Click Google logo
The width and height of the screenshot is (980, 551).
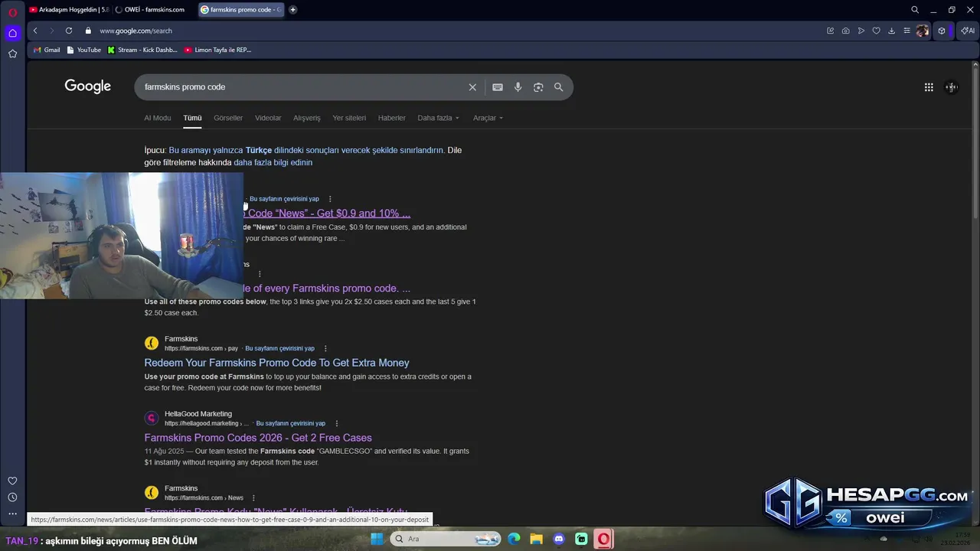coord(88,86)
